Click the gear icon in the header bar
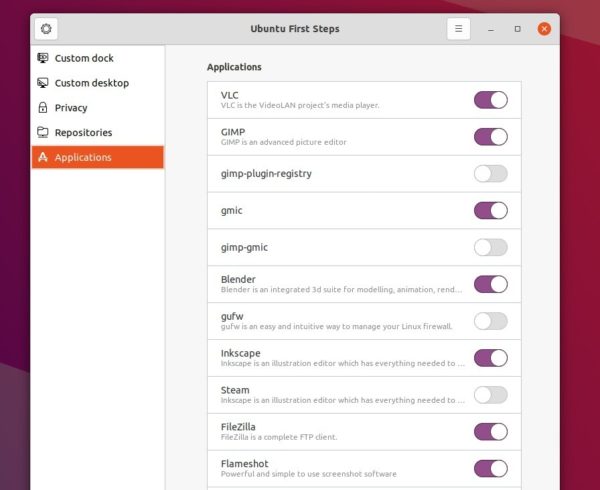The image size is (600, 490). 46,29
